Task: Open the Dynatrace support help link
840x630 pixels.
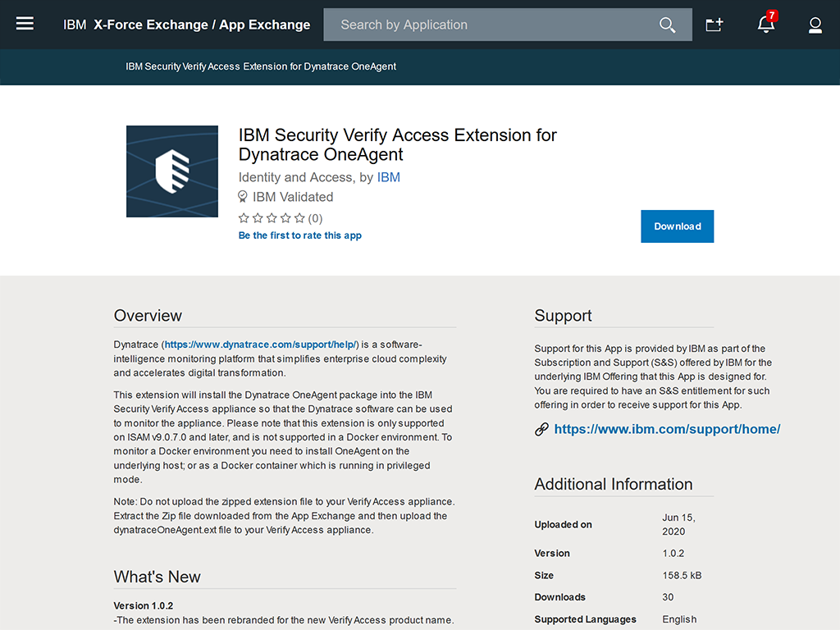Action: click(x=260, y=345)
